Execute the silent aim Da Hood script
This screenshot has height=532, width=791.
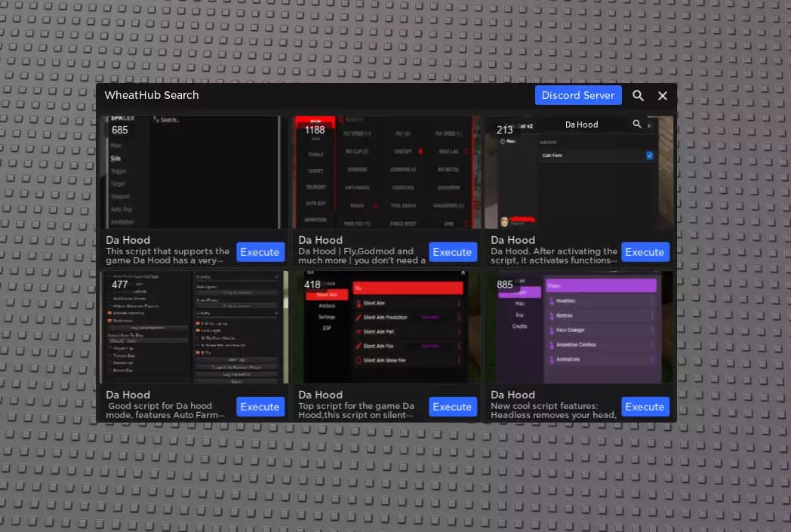point(452,406)
